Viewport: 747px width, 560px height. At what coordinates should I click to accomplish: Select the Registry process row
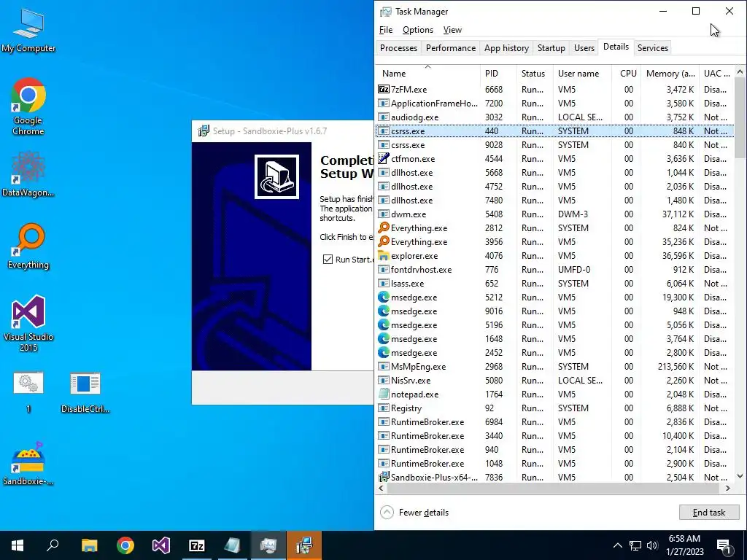554,408
